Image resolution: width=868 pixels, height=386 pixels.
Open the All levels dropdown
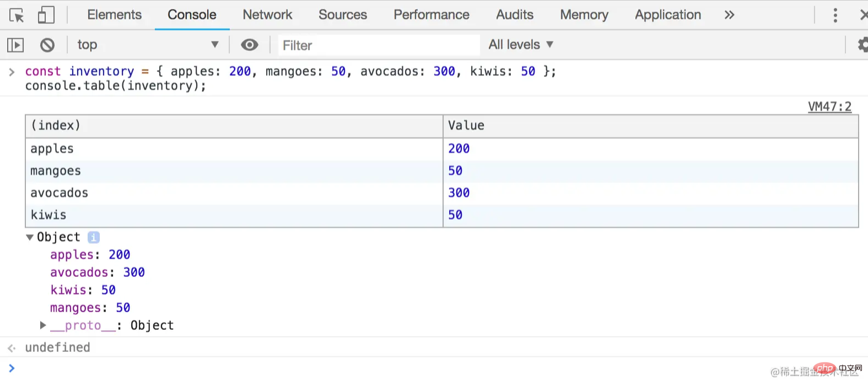tap(521, 45)
